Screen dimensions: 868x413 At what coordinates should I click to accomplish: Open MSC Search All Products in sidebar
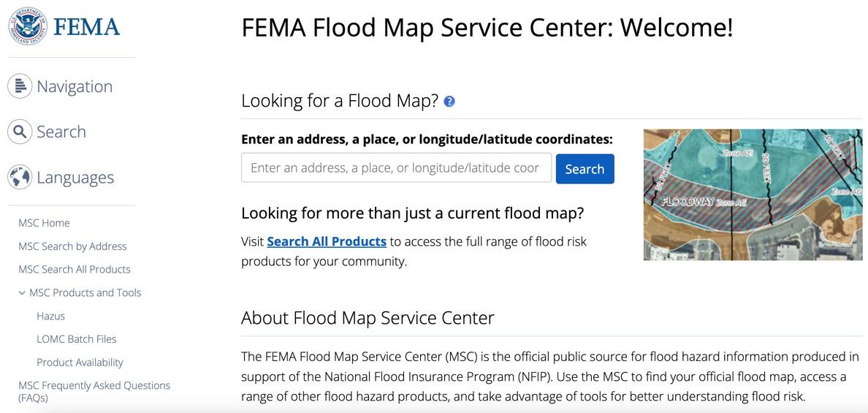click(74, 269)
